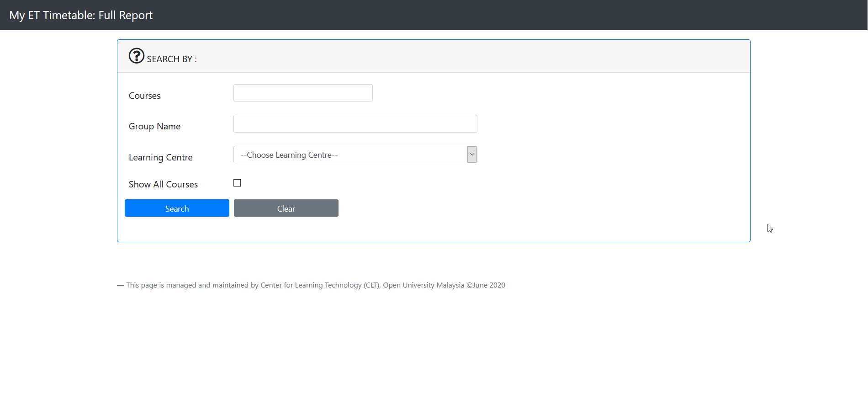Click the gray Clear button

pos(286,208)
